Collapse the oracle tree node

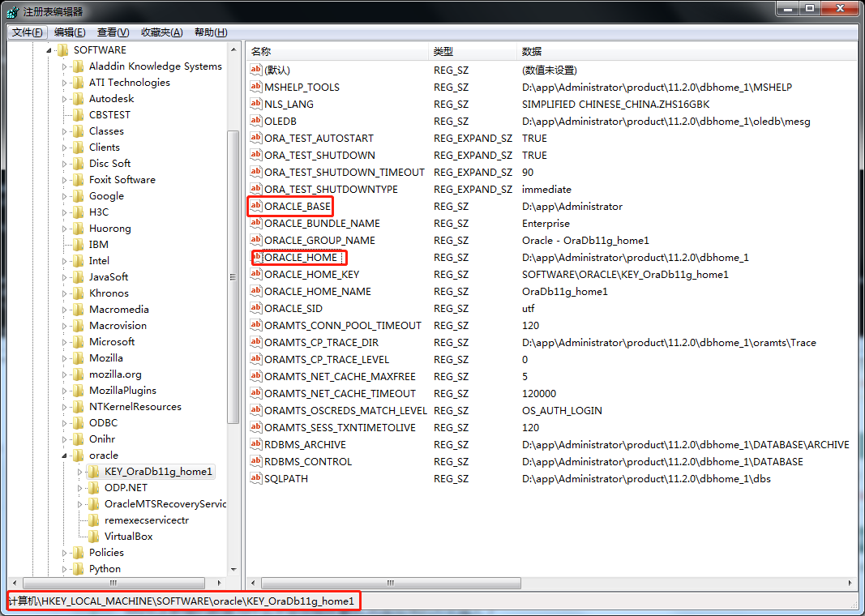[65, 456]
